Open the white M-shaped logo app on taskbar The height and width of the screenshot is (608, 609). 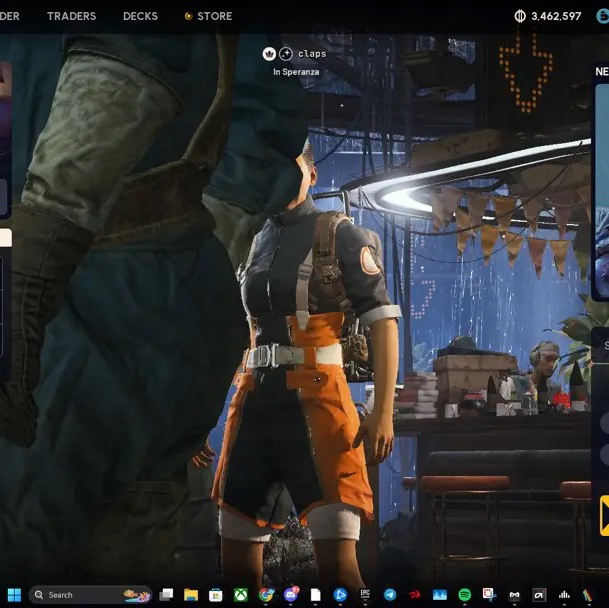(x=514, y=594)
